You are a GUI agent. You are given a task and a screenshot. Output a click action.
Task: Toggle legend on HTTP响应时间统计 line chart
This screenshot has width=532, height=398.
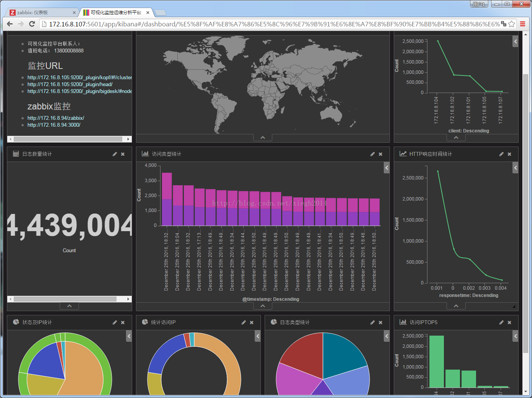pos(516,168)
